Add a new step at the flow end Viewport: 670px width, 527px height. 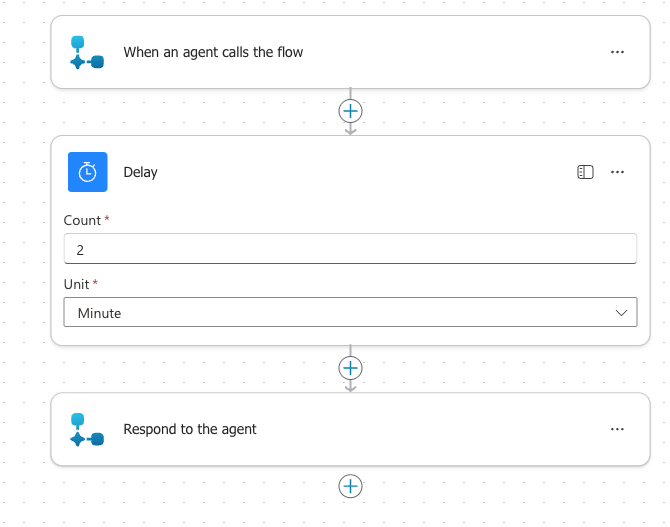[350, 486]
